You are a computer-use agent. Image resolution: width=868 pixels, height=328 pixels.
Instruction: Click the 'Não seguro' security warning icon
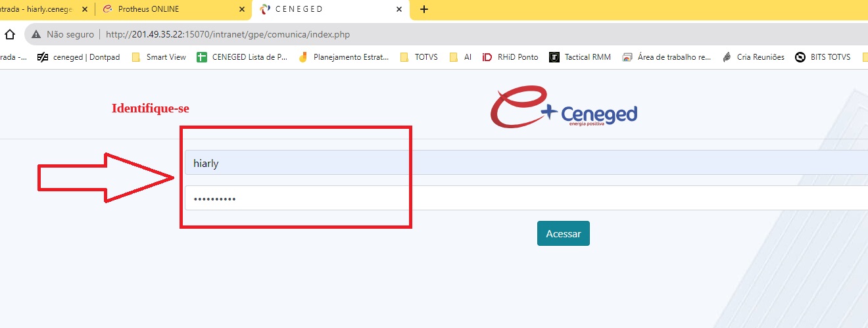(x=37, y=34)
